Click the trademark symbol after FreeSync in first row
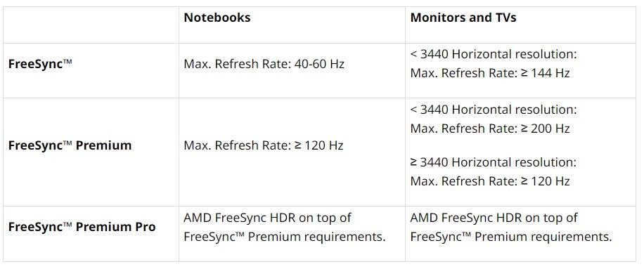Viewport: 644px width, 269px height. [67, 63]
